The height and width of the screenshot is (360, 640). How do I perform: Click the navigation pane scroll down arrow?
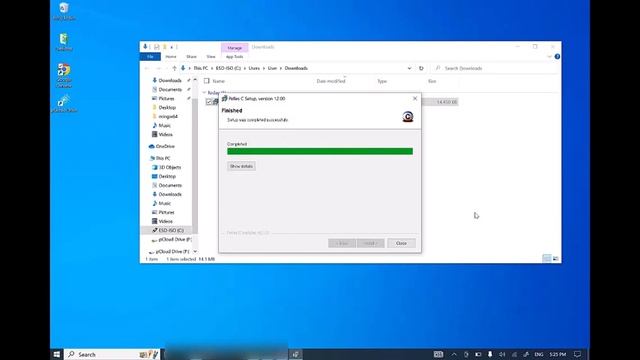pos(195,251)
